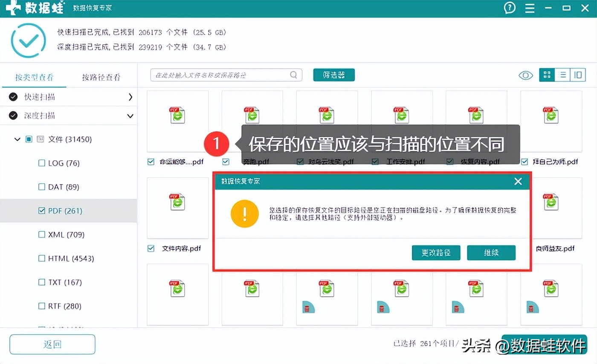Toggle the preview eye icon
The height and width of the screenshot is (364, 597).
click(525, 75)
